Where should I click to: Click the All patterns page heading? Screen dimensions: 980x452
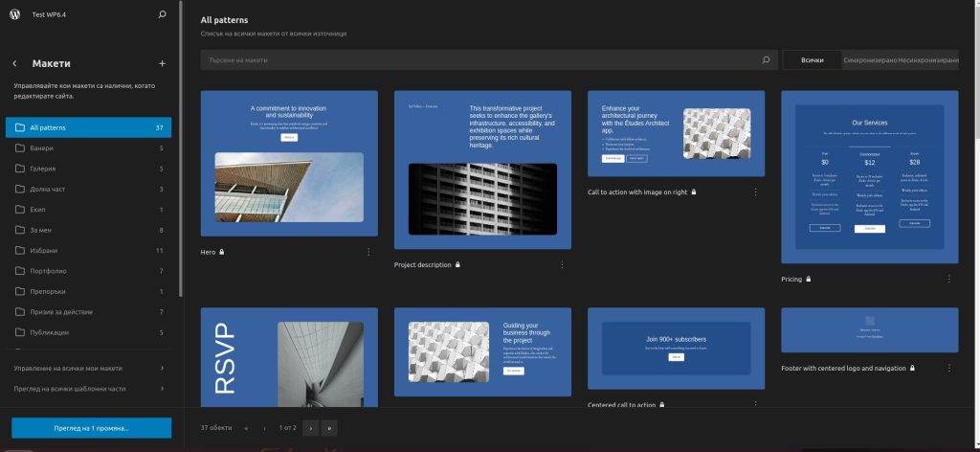[x=224, y=20]
